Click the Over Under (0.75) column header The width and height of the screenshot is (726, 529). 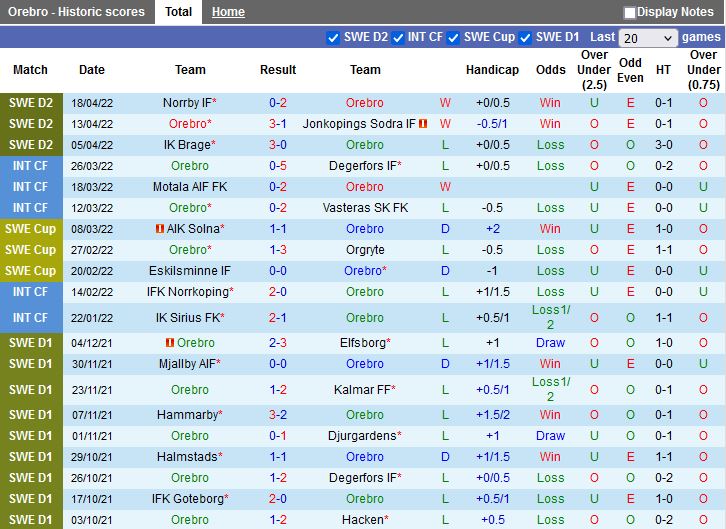pos(703,70)
